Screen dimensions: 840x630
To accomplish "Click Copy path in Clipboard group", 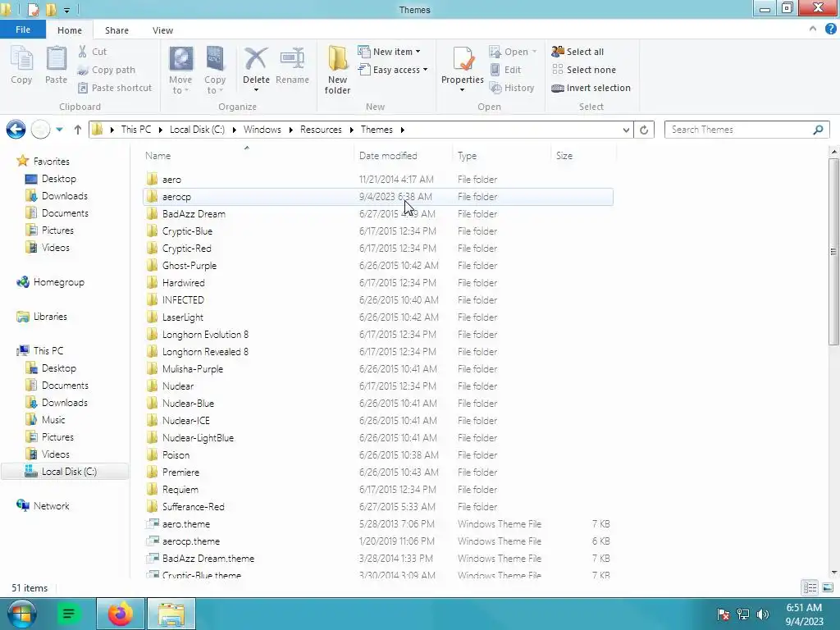I will click(106, 70).
